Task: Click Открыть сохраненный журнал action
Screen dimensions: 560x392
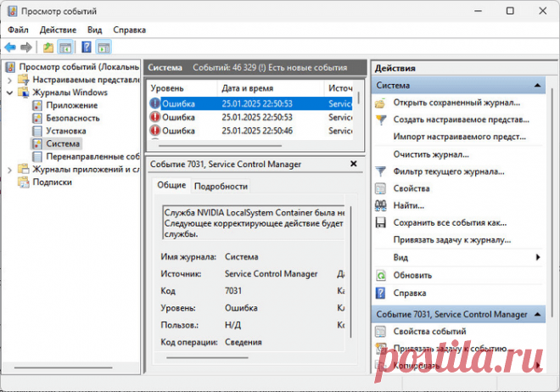Action: [456, 103]
